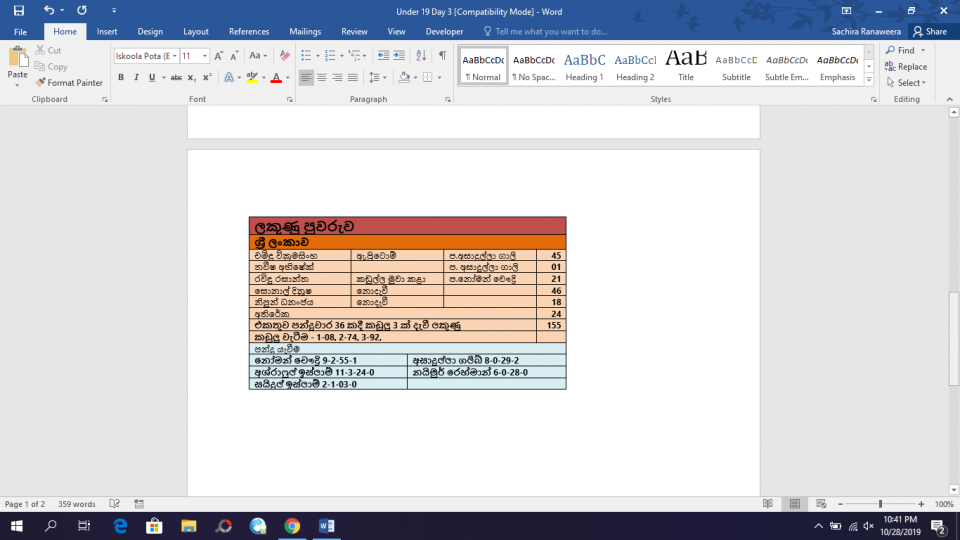This screenshot has width=960, height=540.
Task: Adjust the zoom slider in status bar
Action: (880, 504)
